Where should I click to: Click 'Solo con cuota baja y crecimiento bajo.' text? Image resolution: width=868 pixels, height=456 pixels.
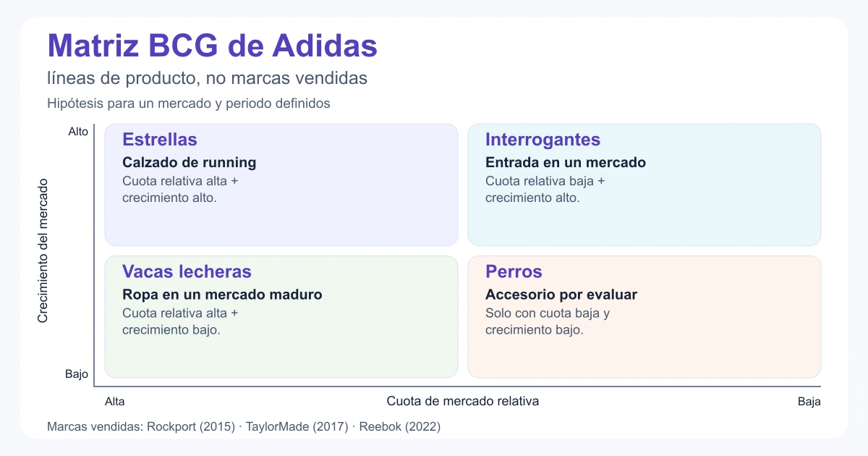(x=548, y=321)
